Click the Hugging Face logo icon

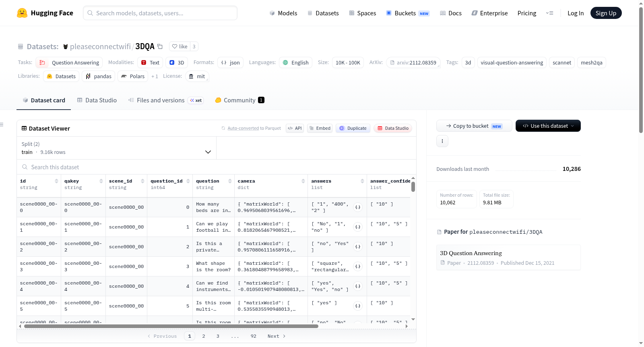[22, 13]
